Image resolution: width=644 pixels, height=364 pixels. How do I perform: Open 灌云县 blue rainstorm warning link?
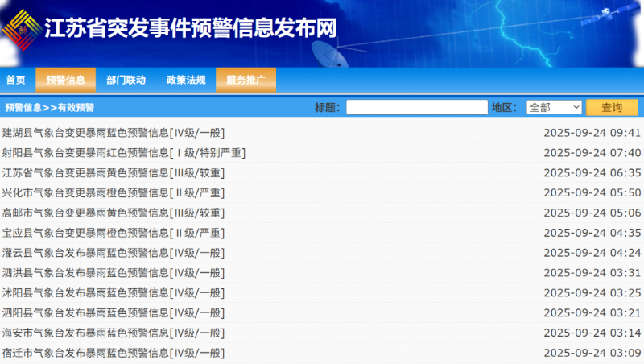point(113,253)
